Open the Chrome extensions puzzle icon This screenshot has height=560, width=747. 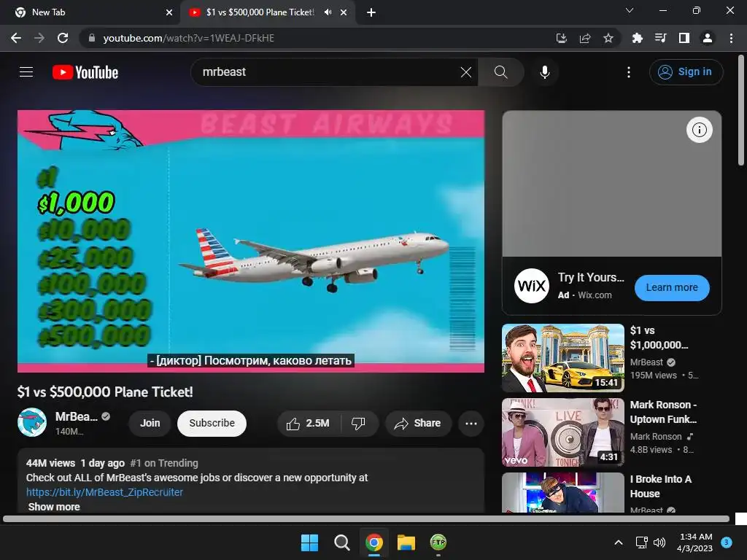[x=637, y=38]
